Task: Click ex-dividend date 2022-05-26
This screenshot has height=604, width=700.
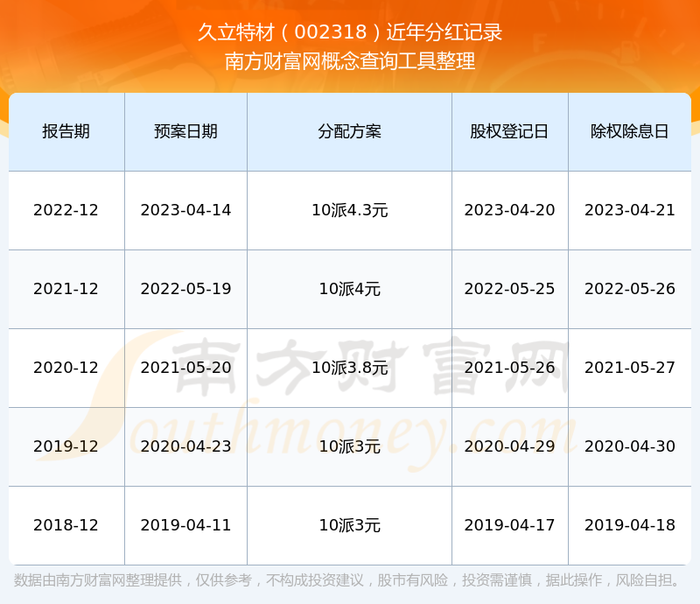Action: [x=629, y=289]
